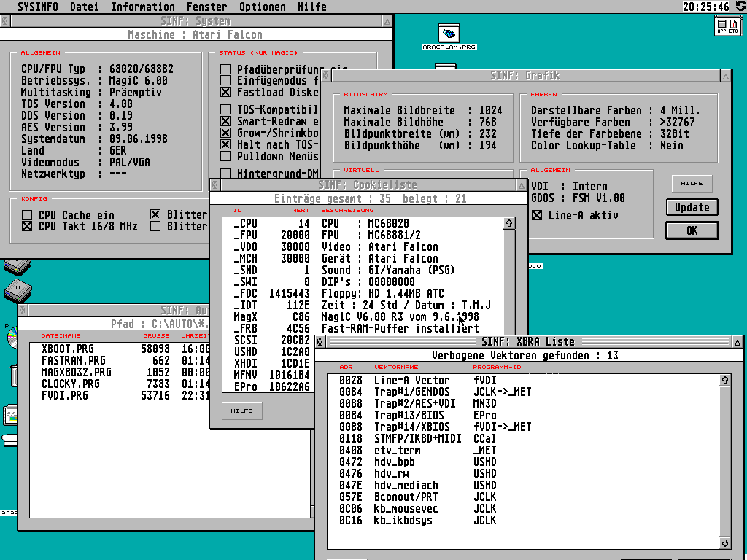Select kb_ikbdsys vector row
Screen dimensions: 747x560
[x=522, y=520]
